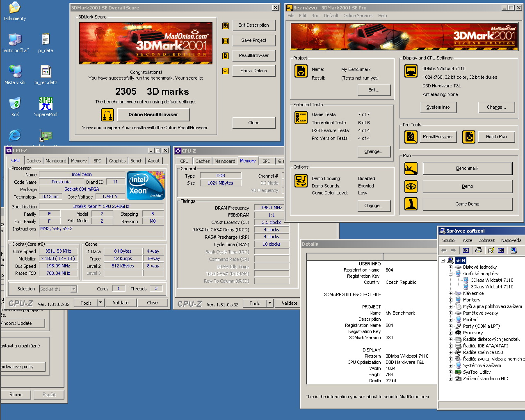
Task: Expand the Systémová zařízení node
Action: pyautogui.click(x=450, y=365)
